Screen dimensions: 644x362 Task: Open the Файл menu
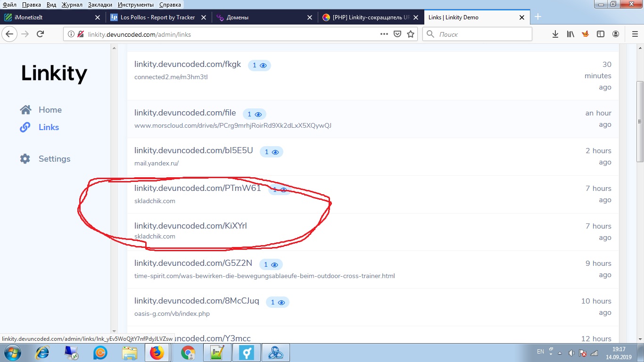tap(9, 5)
